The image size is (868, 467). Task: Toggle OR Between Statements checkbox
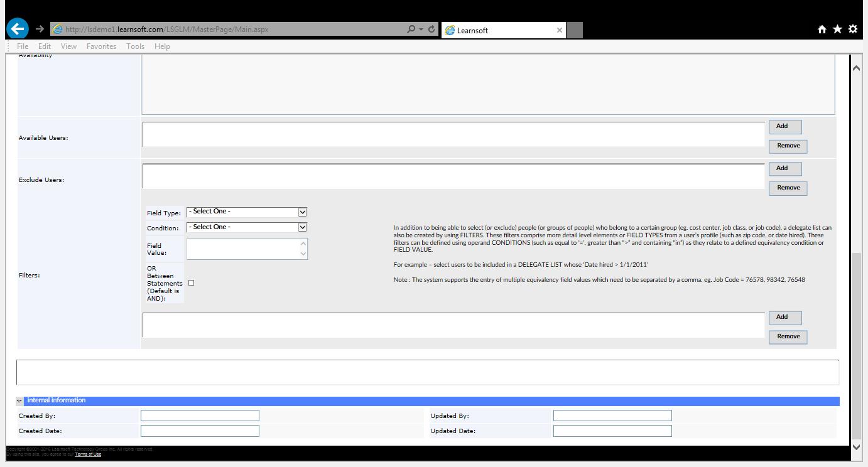click(x=192, y=283)
